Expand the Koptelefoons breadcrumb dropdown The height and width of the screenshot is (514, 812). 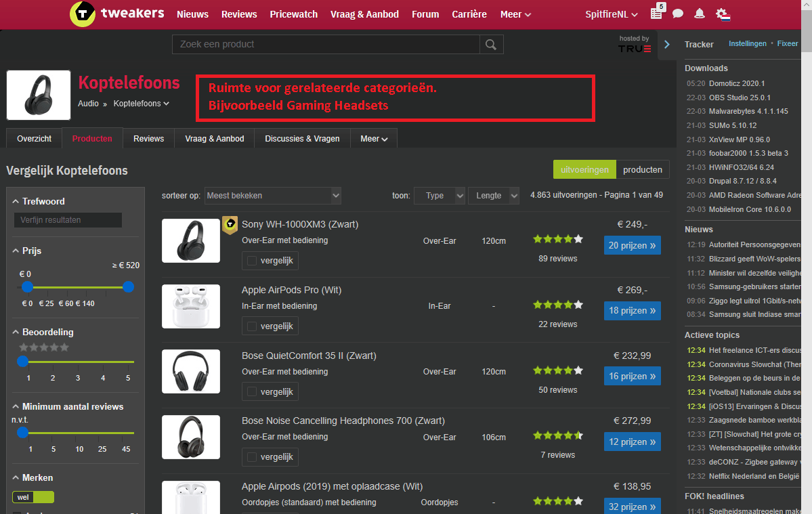[x=142, y=104]
